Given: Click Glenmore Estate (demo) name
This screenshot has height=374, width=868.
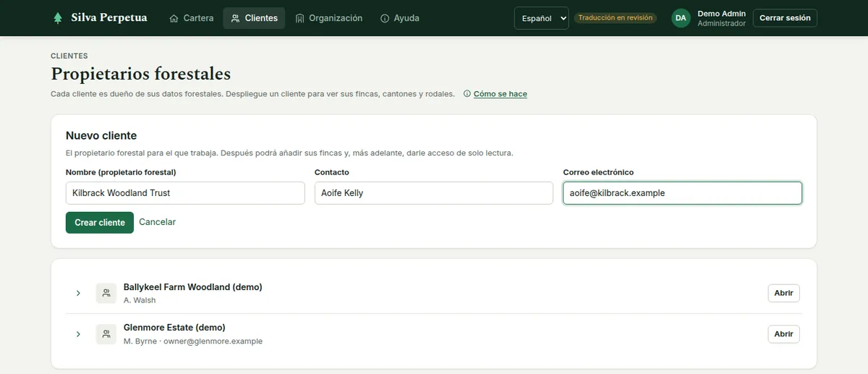Looking at the screenshot, I should click(174, 328).
